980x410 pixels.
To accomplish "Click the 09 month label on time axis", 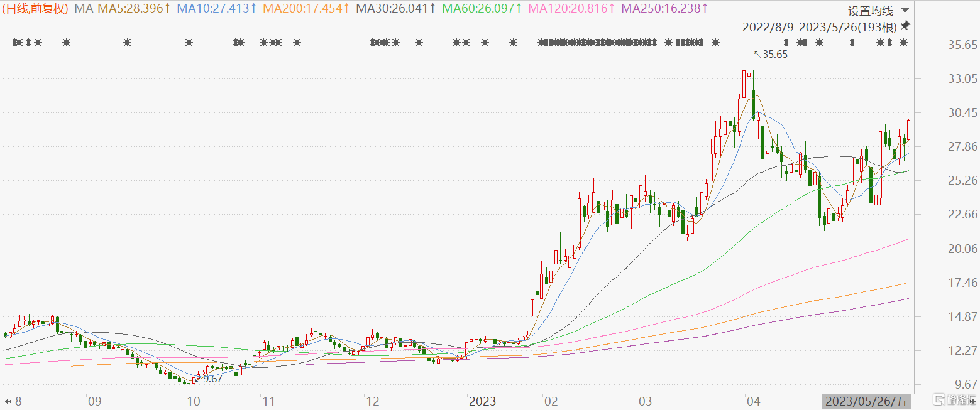I will (x=94, y=401).
